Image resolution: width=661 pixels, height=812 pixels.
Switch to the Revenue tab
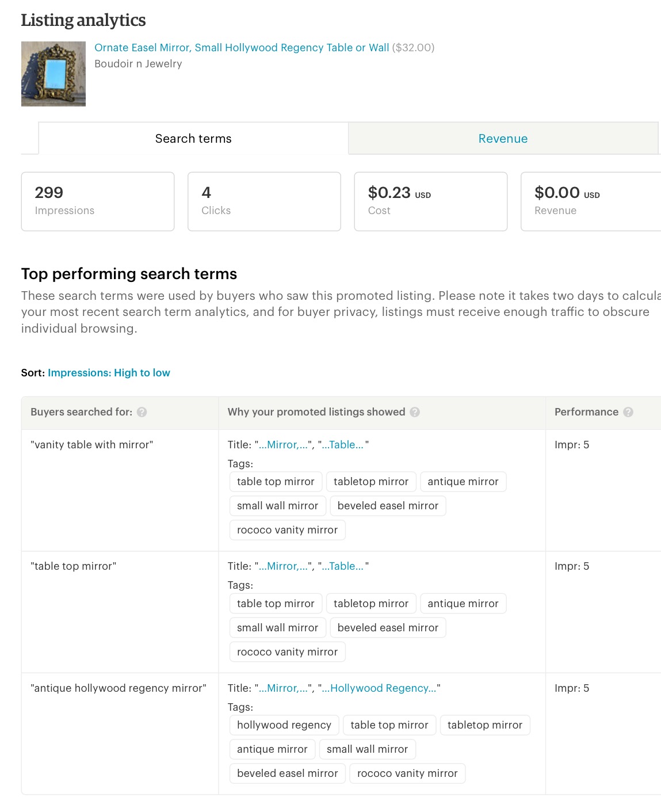coord(503,138)
